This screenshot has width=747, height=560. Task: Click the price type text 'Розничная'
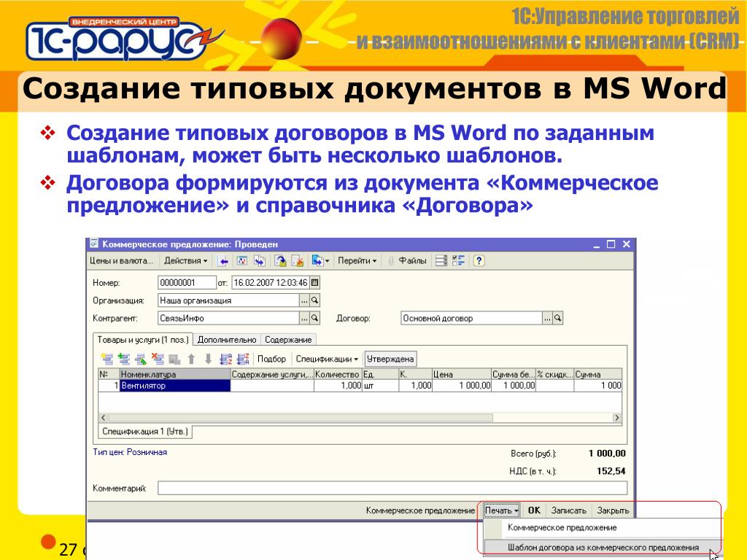(x=147, y=452)
